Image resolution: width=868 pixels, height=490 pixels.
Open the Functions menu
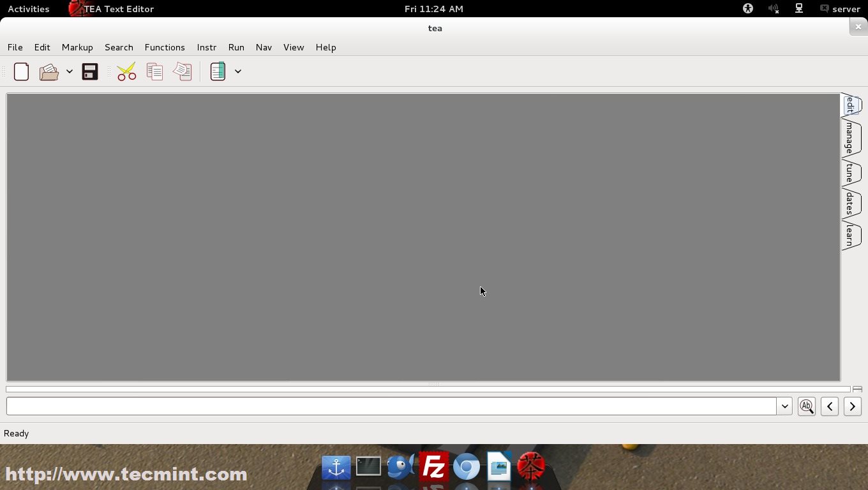coord(165,47)
